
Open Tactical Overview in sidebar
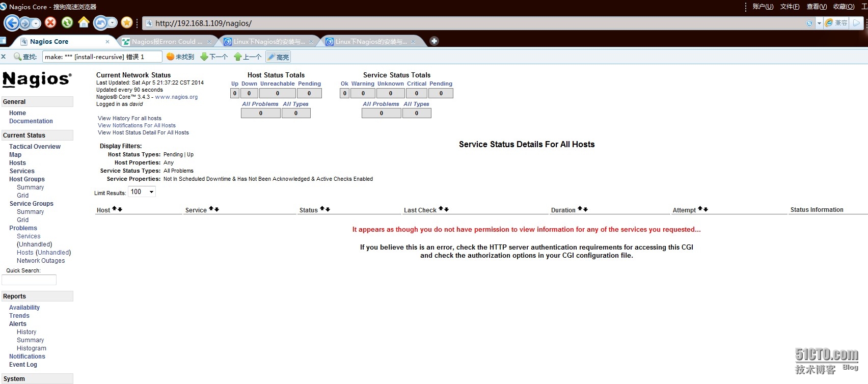click(35, 147)
